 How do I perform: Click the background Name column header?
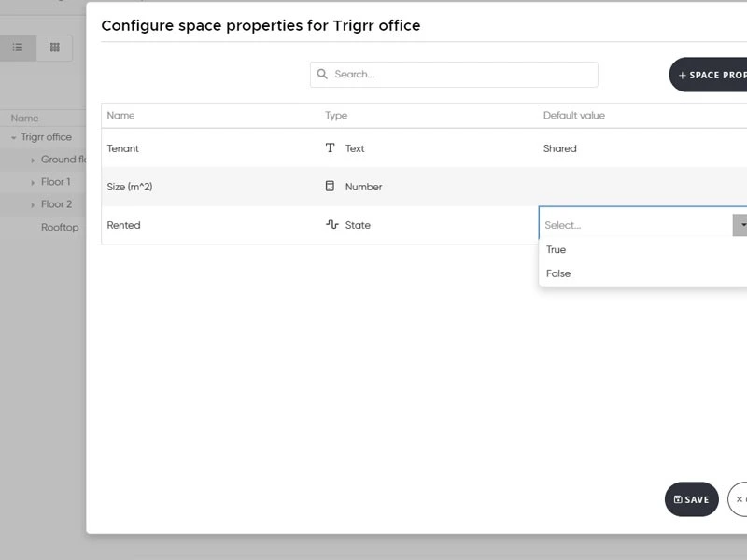point(25,119)
